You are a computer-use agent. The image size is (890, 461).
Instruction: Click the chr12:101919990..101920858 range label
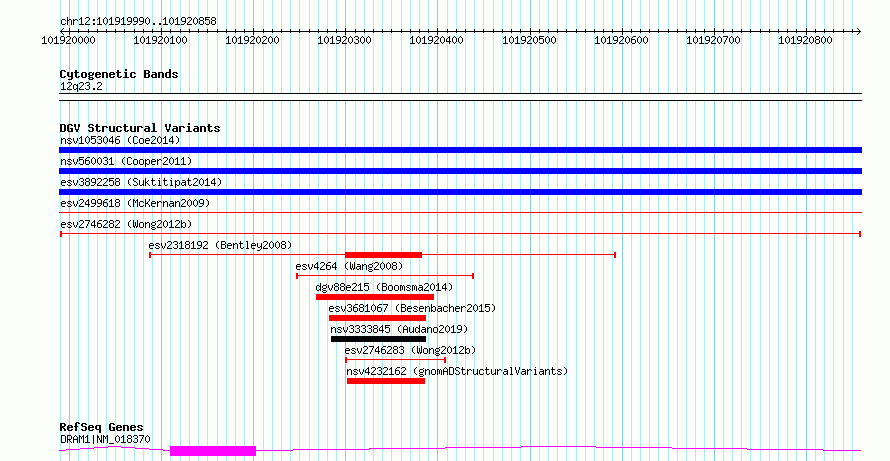click(138, 22)
